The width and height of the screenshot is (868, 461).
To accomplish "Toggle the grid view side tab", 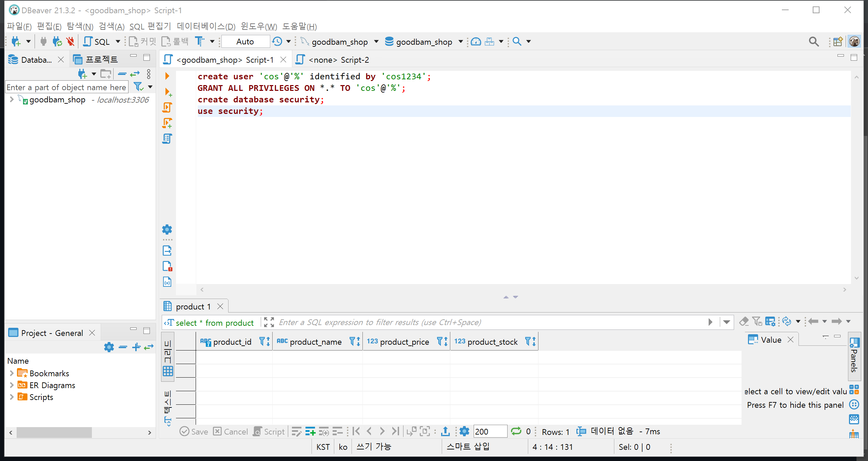I will click(x=168, y=358).
